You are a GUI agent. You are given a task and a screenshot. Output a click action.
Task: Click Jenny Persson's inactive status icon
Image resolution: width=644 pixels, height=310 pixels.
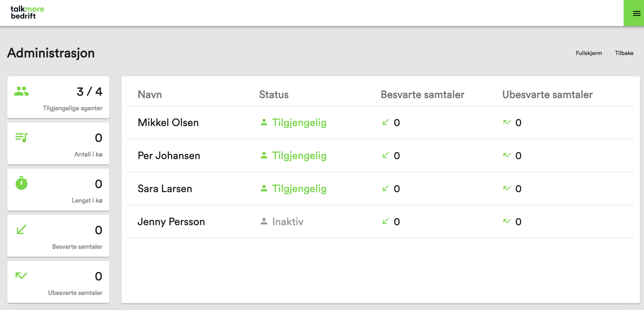pyautogui.click(x=264, y=221)
